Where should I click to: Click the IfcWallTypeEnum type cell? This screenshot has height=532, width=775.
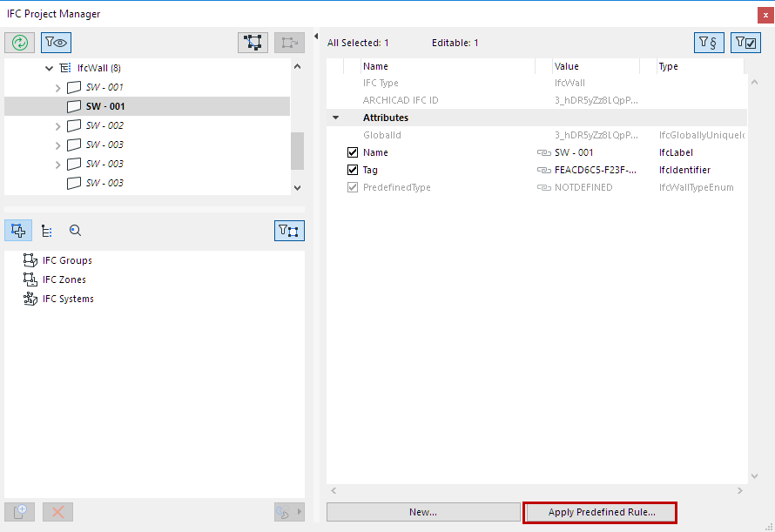(x=696, y=187)
